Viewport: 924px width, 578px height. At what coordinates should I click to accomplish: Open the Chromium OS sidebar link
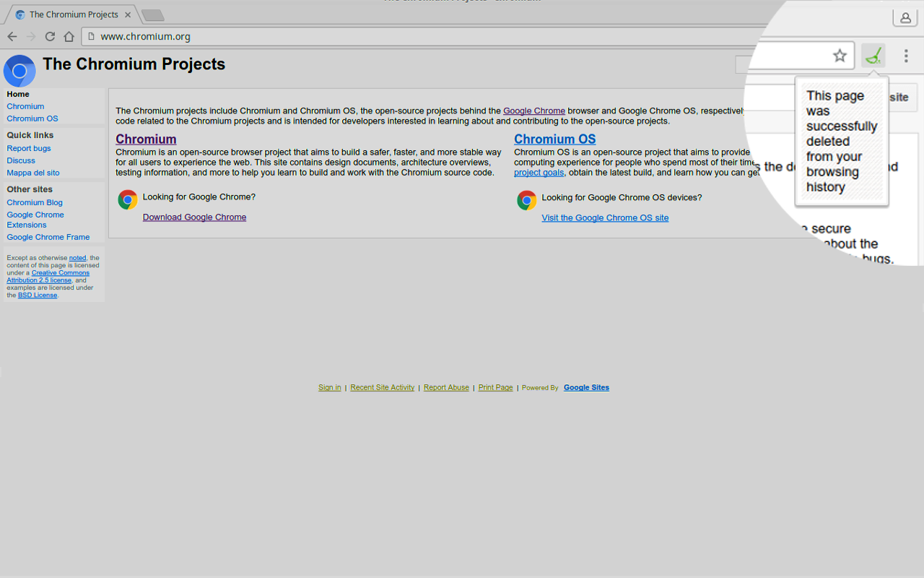click(x=32, y=118)
